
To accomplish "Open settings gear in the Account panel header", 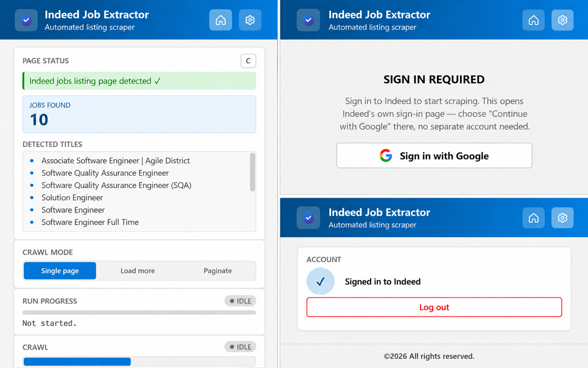I will pos(562,218).
